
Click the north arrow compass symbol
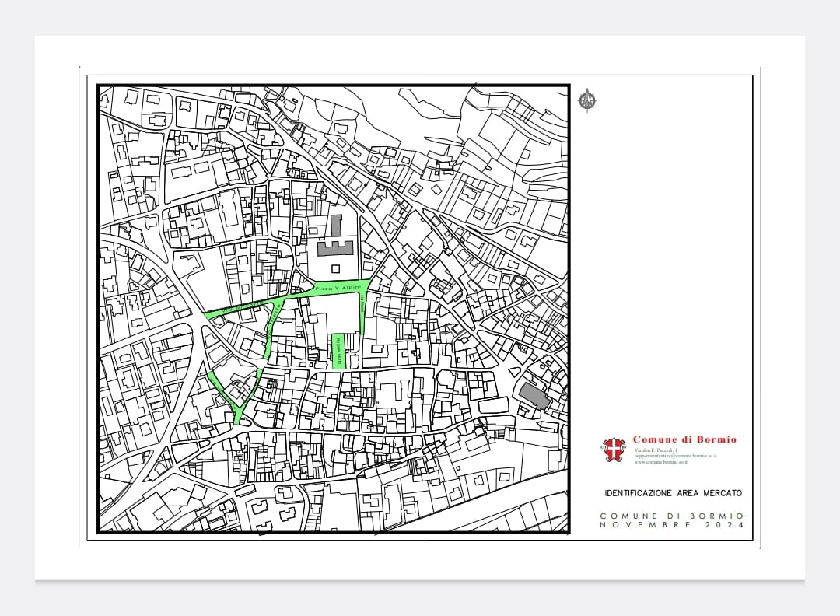click(x=588, y=100)
